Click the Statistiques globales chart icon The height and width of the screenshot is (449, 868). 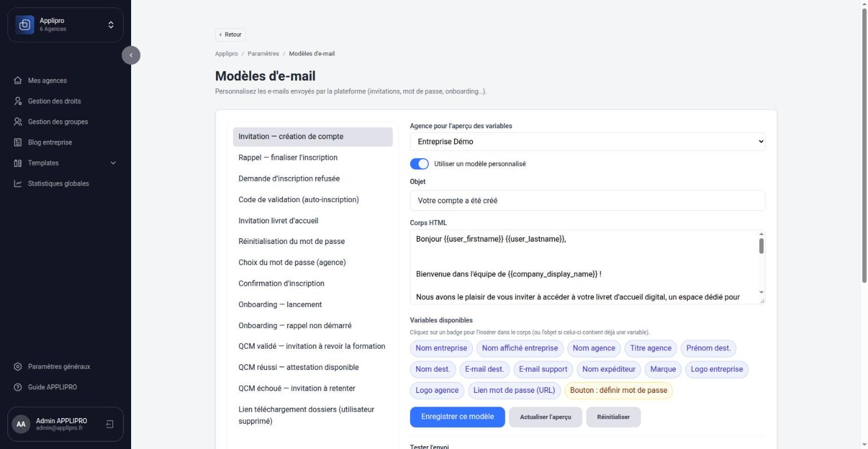(x=18, y=184)
